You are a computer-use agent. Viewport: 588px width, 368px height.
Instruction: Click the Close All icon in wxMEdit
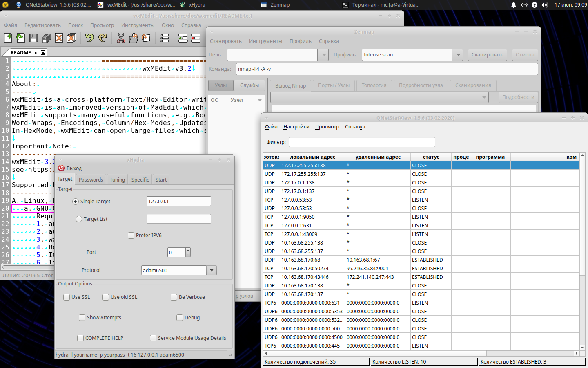pyautogui.click(x=72, y=38)
